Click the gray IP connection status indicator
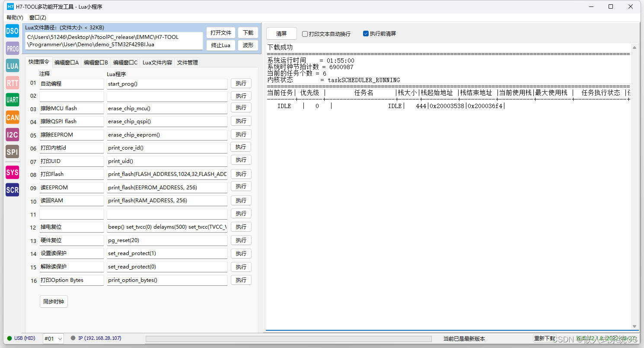The image size is (644, 348). [x=73, y=338]
